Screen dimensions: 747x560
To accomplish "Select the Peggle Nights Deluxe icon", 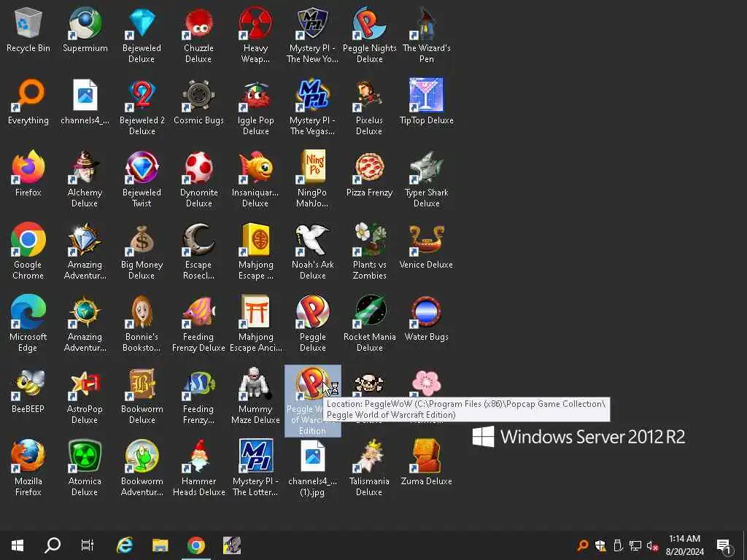I will click(370, 23).
